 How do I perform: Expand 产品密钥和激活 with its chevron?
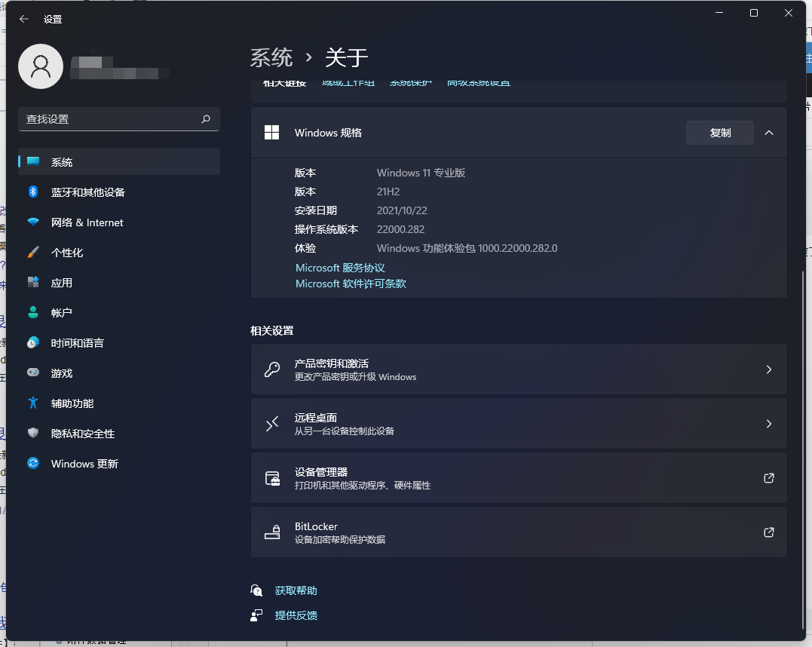769,369
